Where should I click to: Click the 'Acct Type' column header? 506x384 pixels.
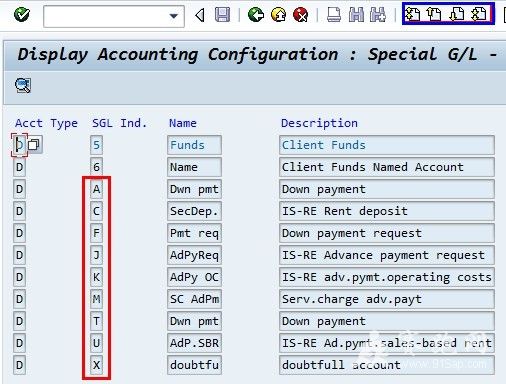tap(46, 123)
